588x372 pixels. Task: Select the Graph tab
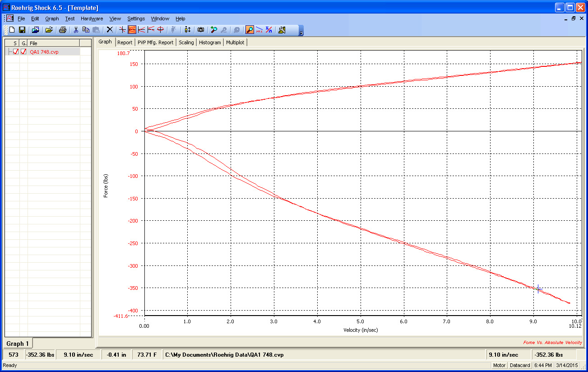pos(105,42)
